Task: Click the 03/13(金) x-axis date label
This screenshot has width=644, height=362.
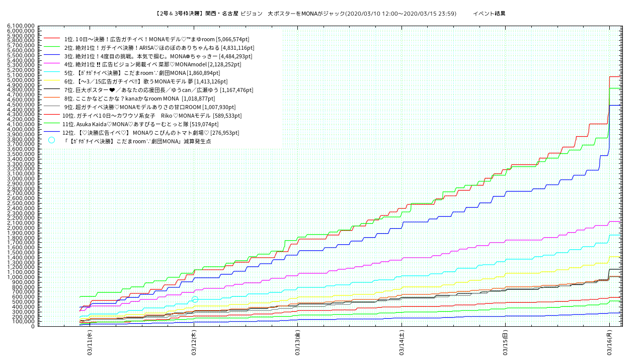Action: pyautogui.click(x=298, y=343)
